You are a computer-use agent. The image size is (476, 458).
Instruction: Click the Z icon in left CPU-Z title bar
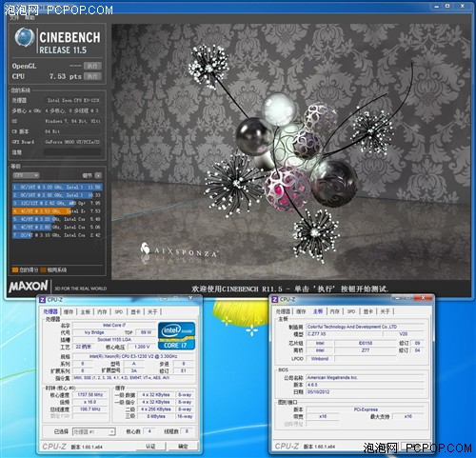tap(42, 300)
